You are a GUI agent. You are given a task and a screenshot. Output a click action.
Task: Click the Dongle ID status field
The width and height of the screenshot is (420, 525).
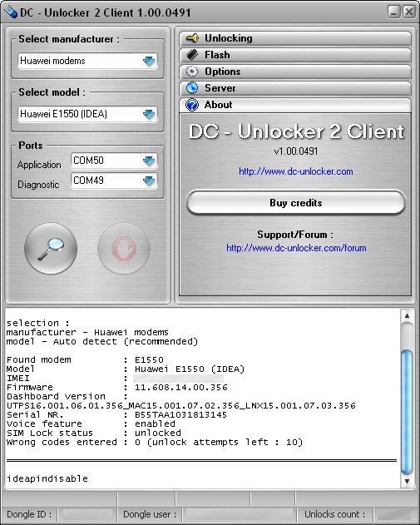coord(87,514)
